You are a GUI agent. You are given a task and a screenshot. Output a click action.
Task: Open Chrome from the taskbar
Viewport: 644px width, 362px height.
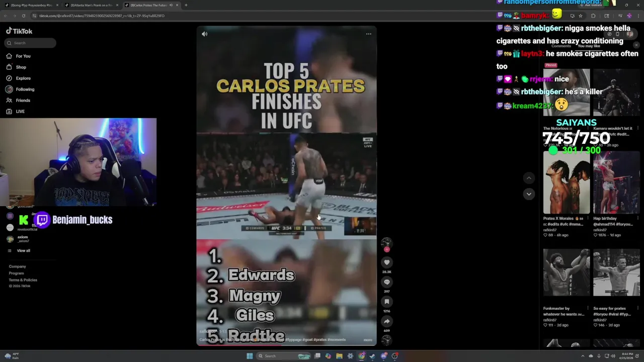pos(362,356)
